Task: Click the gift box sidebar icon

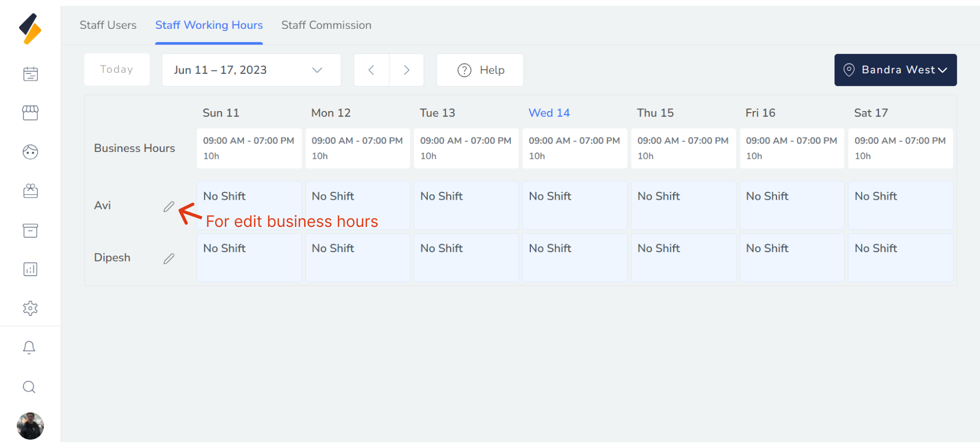Action: [x=30, y=191]
